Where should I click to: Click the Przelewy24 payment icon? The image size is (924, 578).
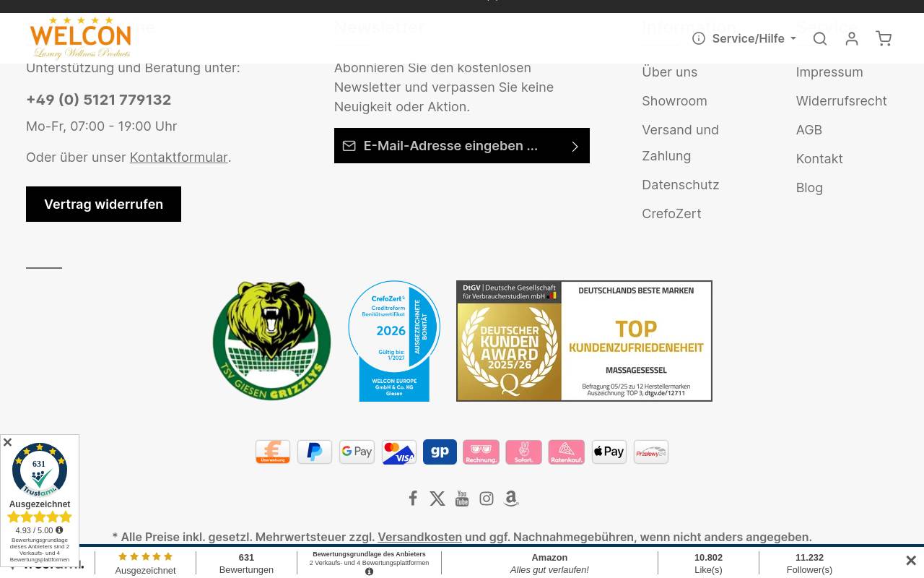651,452
